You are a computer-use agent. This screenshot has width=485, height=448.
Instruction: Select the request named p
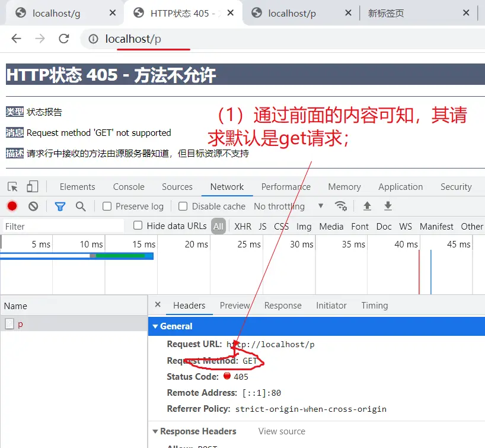pyautogui.click(x=74, y=324)
